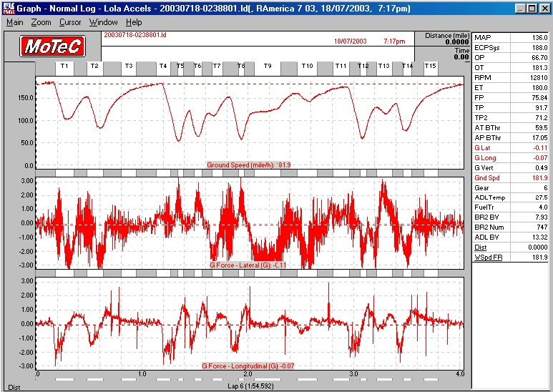This screenshot has height=392, width=553.
Task: Click the underlined Dist channel entry
Action: pos(480,247)
